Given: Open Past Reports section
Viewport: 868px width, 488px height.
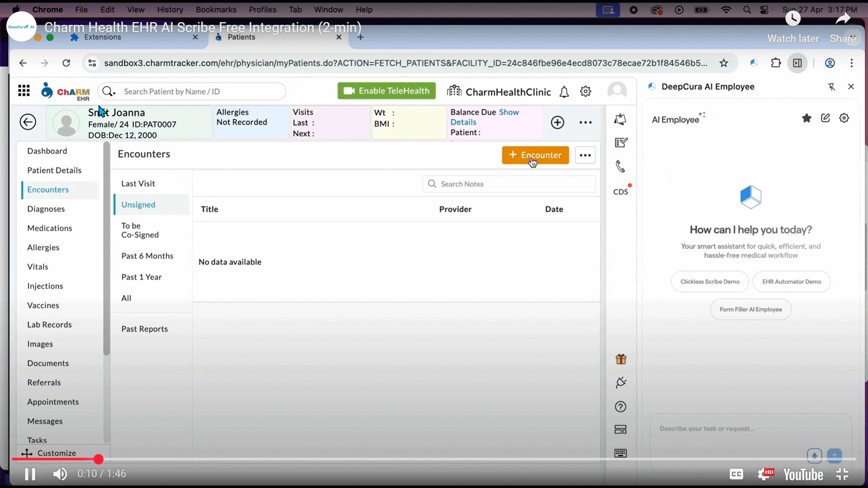Looking at the screenshot, I should pos(144,329).
